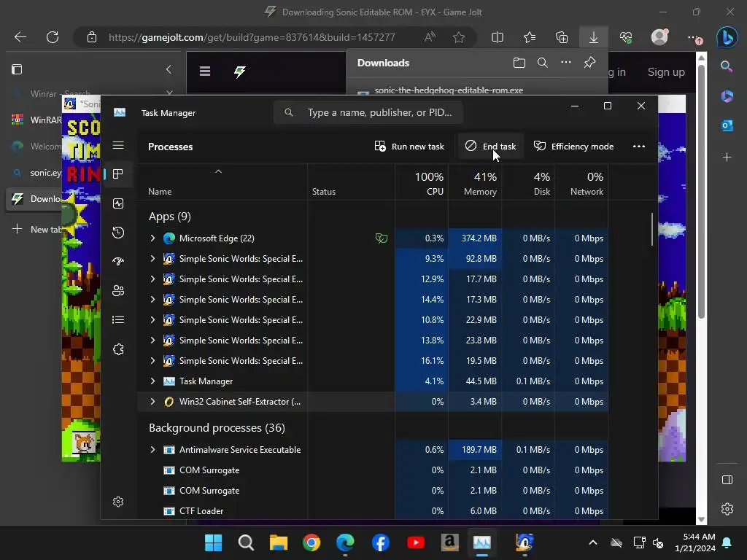Expand Simple Sonic Worlds row using 17.3 MB
This screenshot has width=747, height=560.
point(152,300)
